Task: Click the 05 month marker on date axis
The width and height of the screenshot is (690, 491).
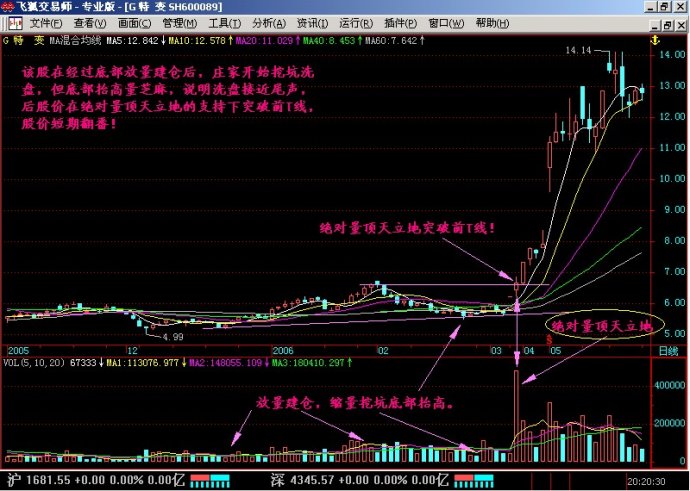Action: pos(555,351)
